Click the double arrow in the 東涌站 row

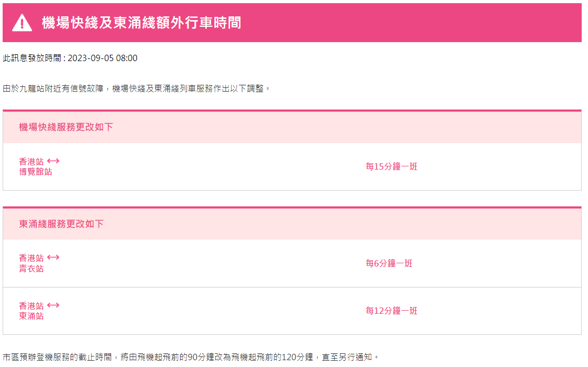(53, 305)
